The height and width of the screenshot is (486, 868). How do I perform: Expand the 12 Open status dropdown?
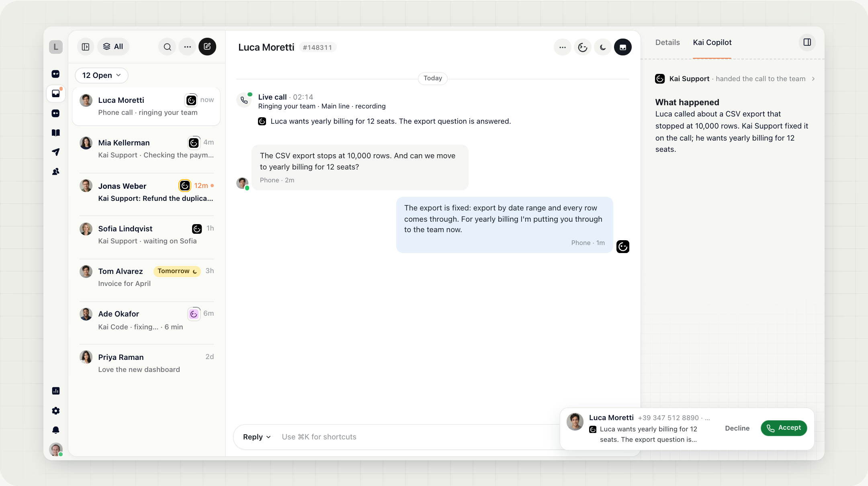point(102,76)
